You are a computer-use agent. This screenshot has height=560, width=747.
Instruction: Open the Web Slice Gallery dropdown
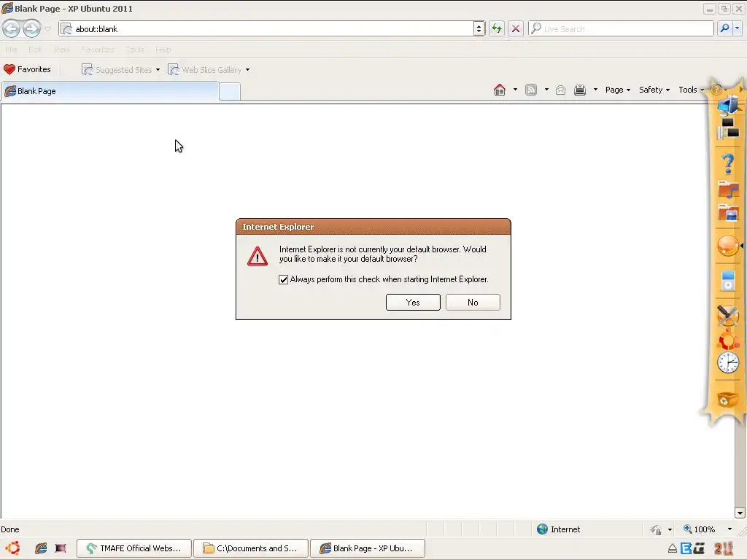coord(209,70)
